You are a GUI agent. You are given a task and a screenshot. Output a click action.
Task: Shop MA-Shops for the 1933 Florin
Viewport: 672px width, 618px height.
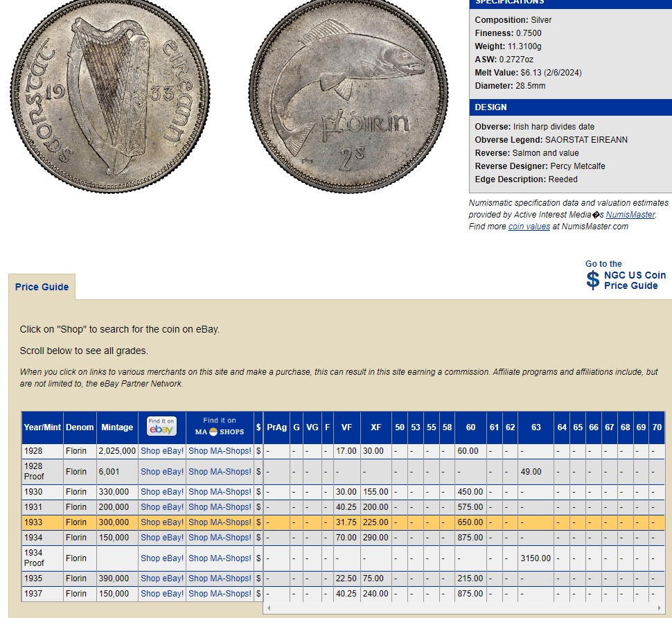coord(220,522)
